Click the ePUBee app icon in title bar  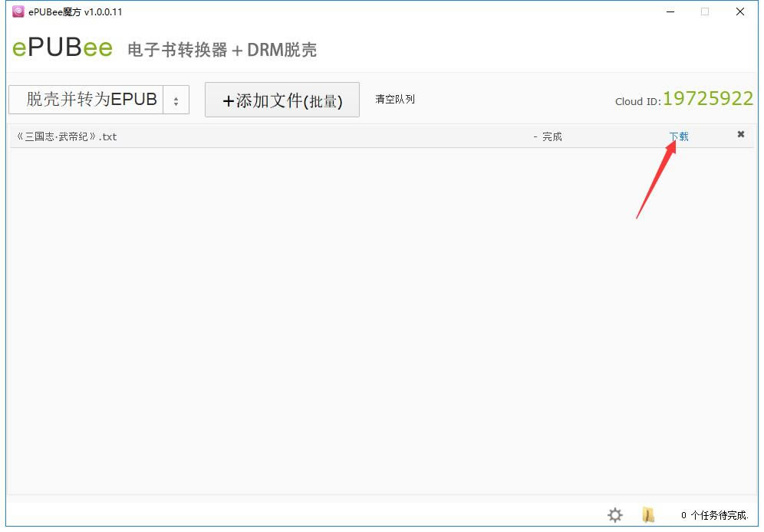18,11
